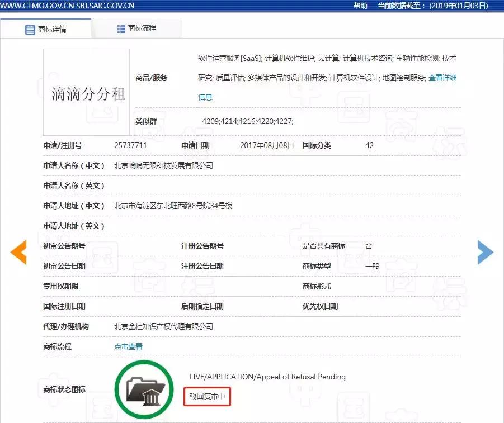Click the red-boxed 驳回复审中 status label
This screenshot has width=504, height=423.
coord(207,395)
